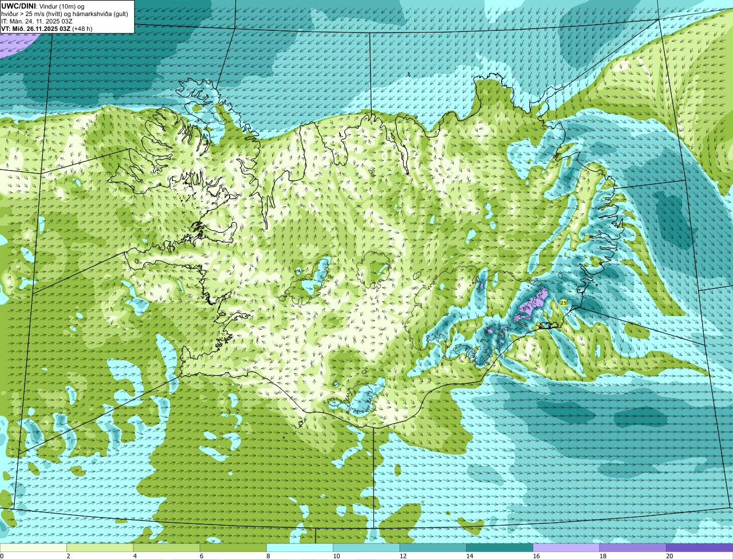
Task: Click the scale label 10
Action: coord(336,556)
